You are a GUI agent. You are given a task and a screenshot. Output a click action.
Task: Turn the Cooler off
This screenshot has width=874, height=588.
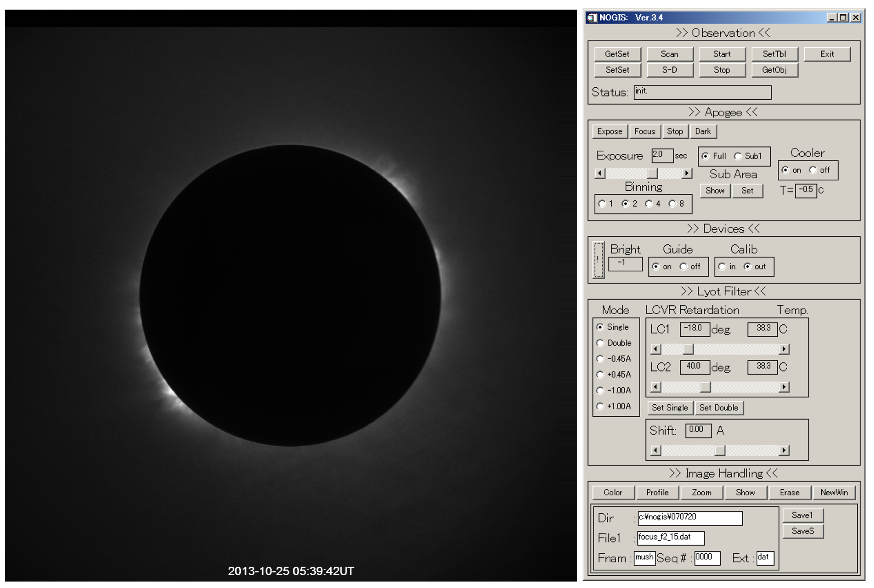click(813, 170)
